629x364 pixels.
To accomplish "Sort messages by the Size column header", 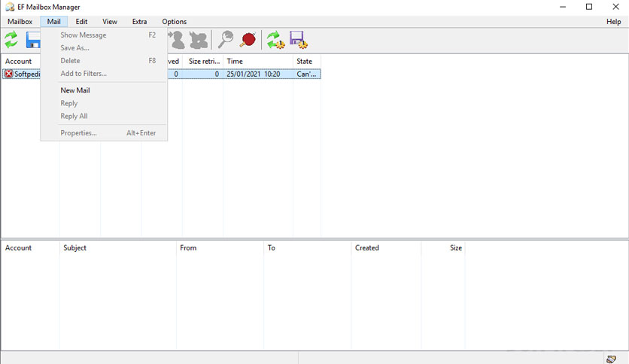I will (x=443, y=247).
